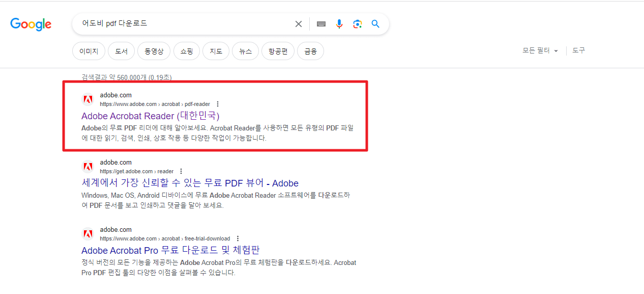Open the three-dot menu on the second result
Image resolution: width=644 pixels, height=294 pixels.
(x=181, y=171)
